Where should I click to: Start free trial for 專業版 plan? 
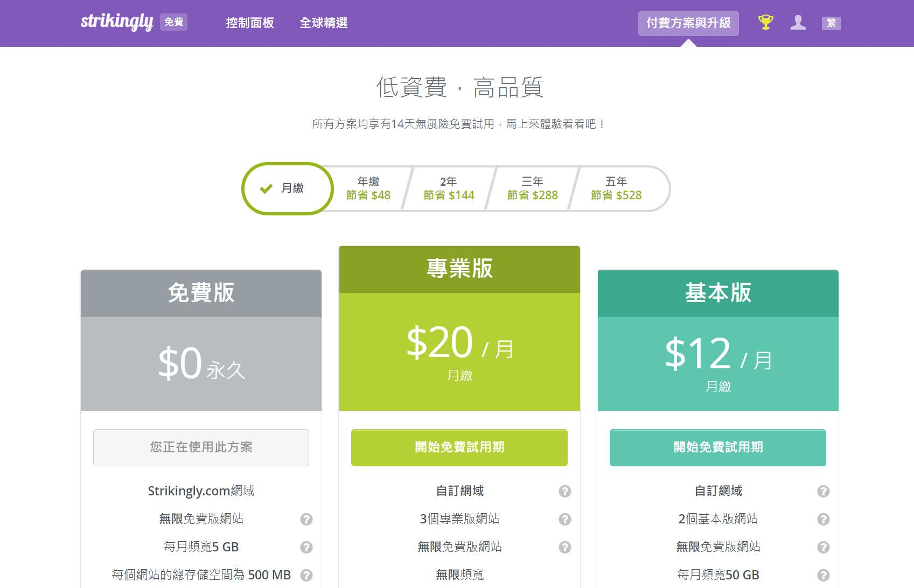458,447
